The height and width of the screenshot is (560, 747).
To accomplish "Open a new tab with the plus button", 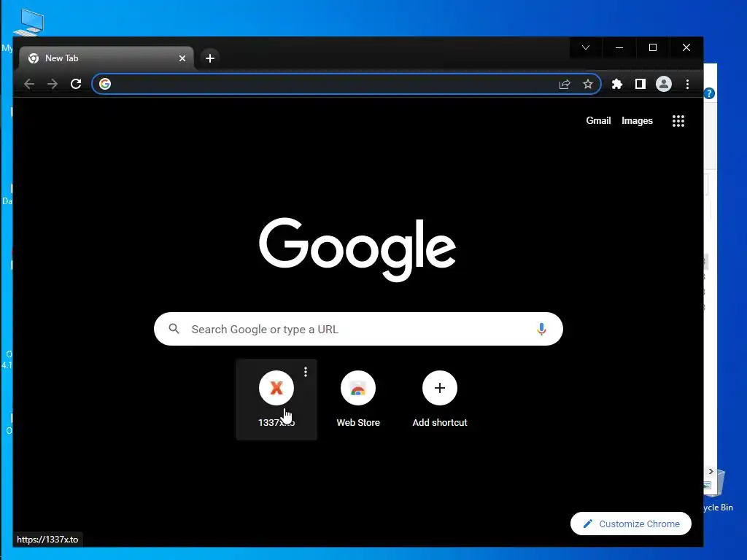I will tap(209, 58).
